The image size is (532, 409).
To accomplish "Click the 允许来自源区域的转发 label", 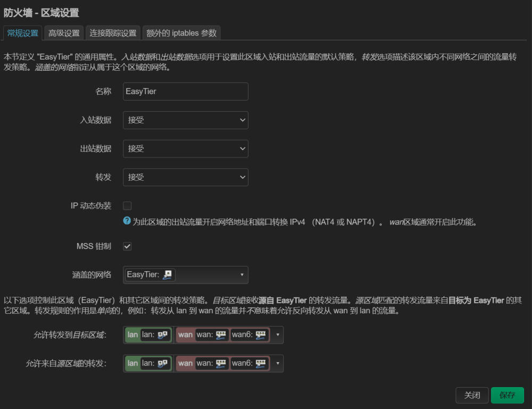I will point(66,364).
